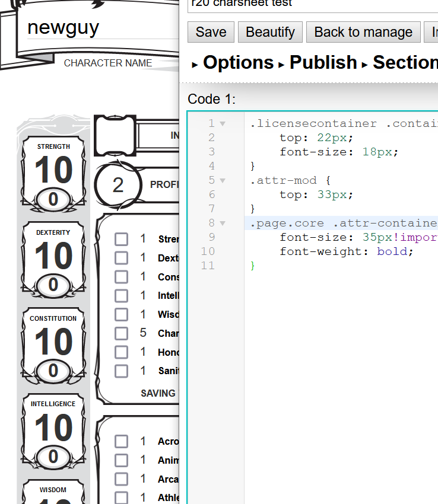This screenshot has height=504, width=438.
Task: Enable the Dexterity saving throw checkbox
Action: (122, 258)
